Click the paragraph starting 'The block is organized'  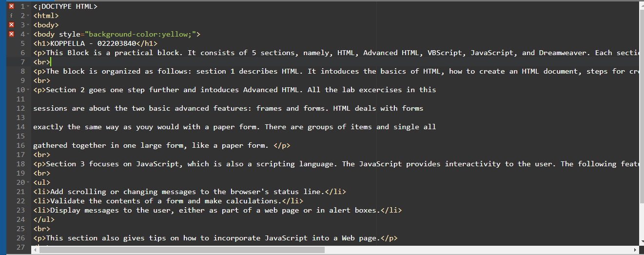pos(336,71)
